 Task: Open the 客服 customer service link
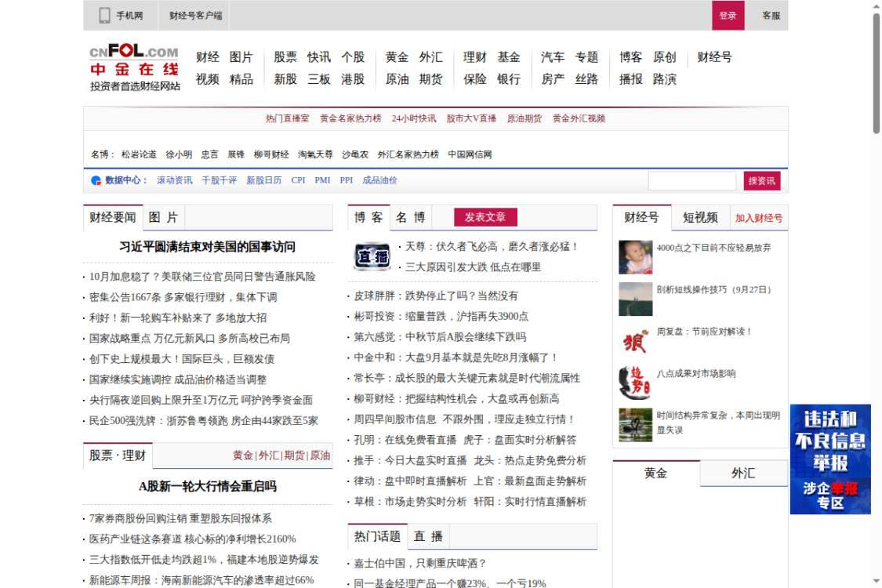(x=771, y=15)
